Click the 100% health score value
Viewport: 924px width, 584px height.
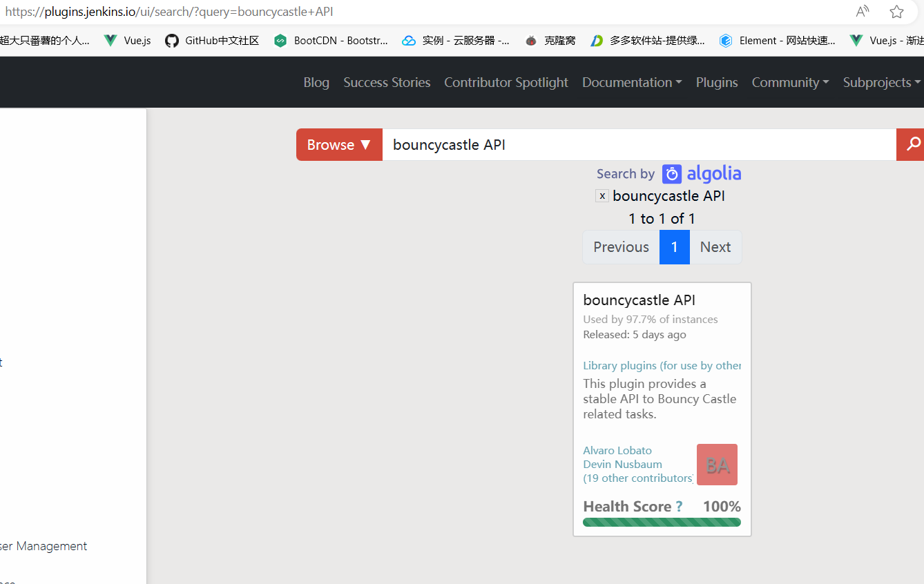point(722,507)
